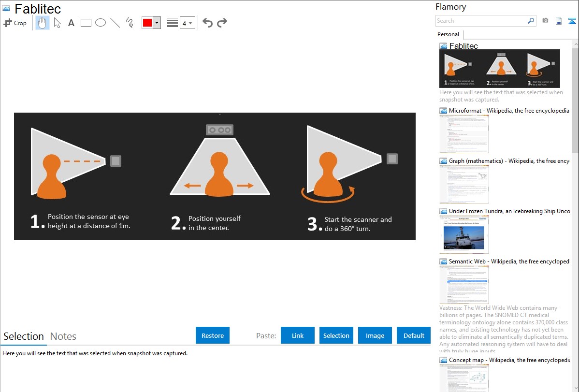Switch to the Notes tab
This screenshot has width=579, height=392.
click(63, 336)
